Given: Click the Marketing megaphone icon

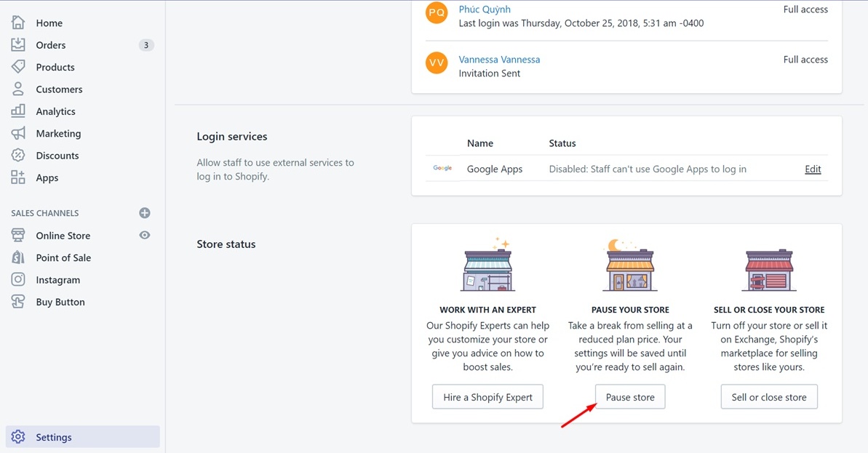Looking at the screenshot, I should (x=18, y=134).
